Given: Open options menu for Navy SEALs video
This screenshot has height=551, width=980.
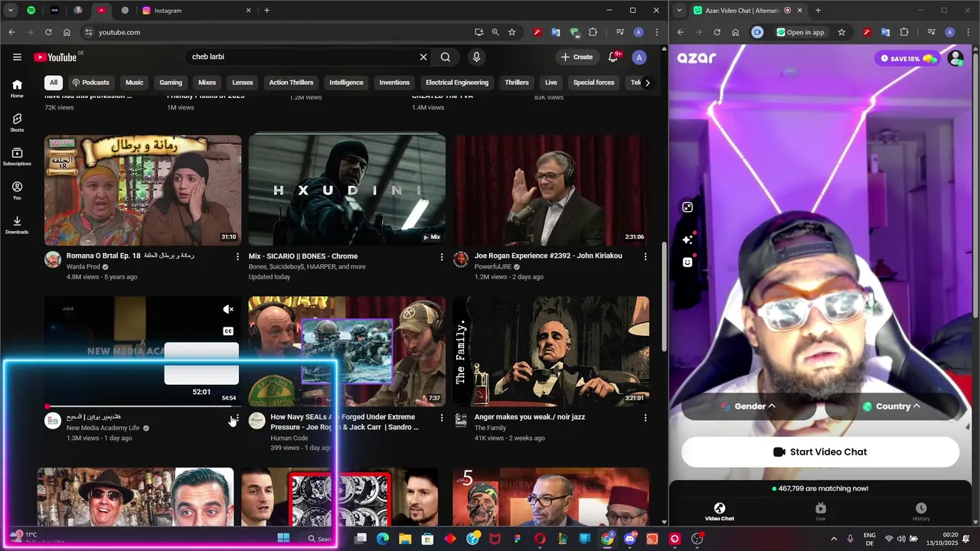Looking at the screenshot, I should pos(441,418).
